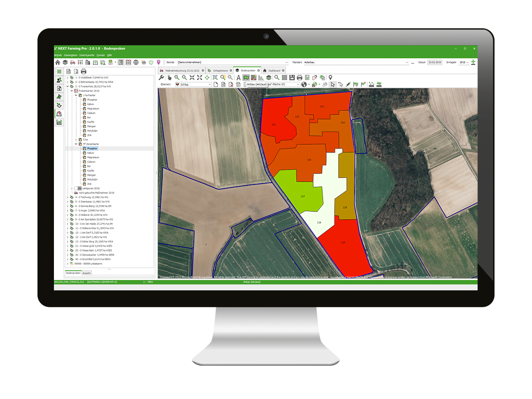
Task: Click the wrench settings icon in map toolbar
Action: [x=161, y=78]
